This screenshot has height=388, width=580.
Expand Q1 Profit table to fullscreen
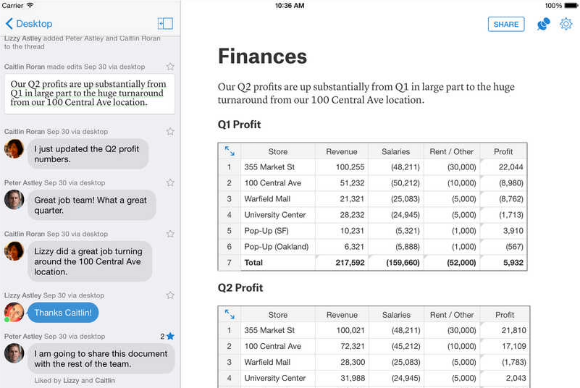pyautogui.click(x=230, y=151)
